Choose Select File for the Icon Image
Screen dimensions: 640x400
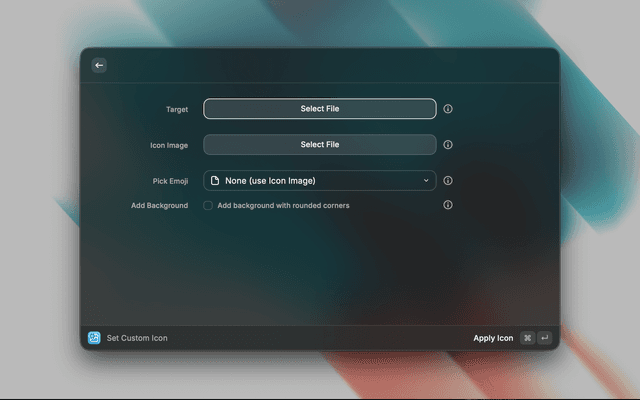click(320, 145)
